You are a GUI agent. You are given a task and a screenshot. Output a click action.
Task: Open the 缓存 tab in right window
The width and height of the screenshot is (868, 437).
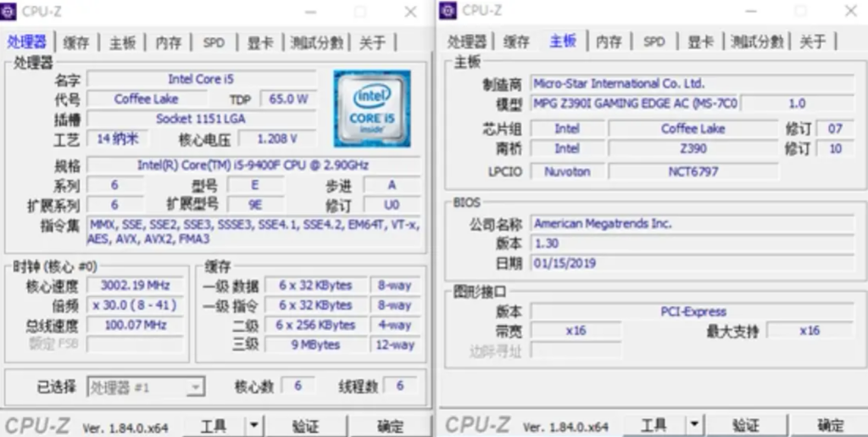(x=516, y=42)
